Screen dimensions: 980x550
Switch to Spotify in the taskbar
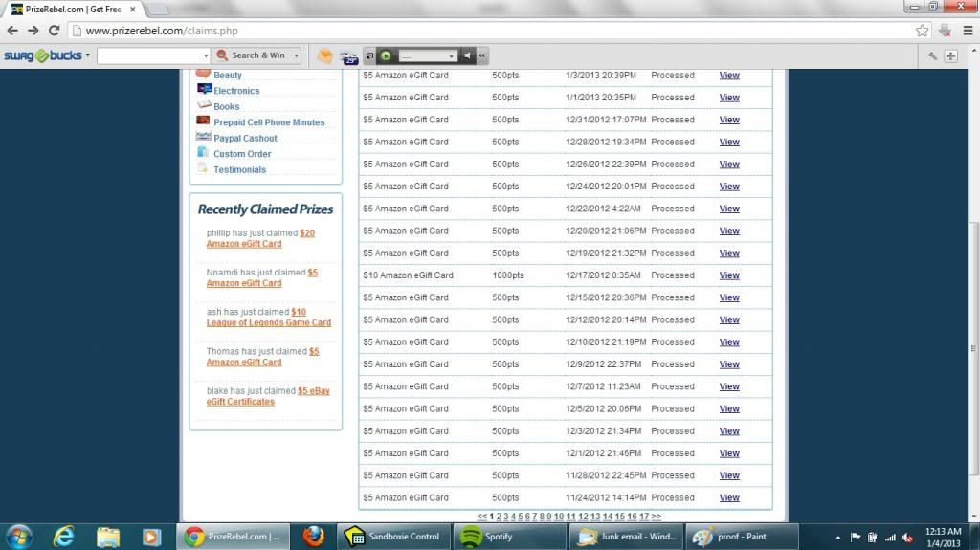(x=509, y=537)
